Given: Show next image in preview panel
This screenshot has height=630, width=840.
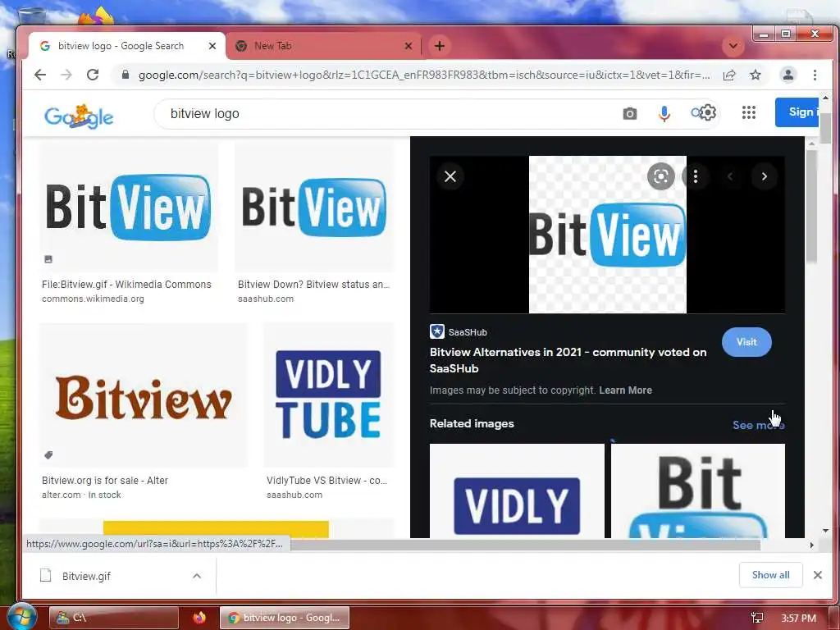Looking at the screenshot, I should (765, 176).
